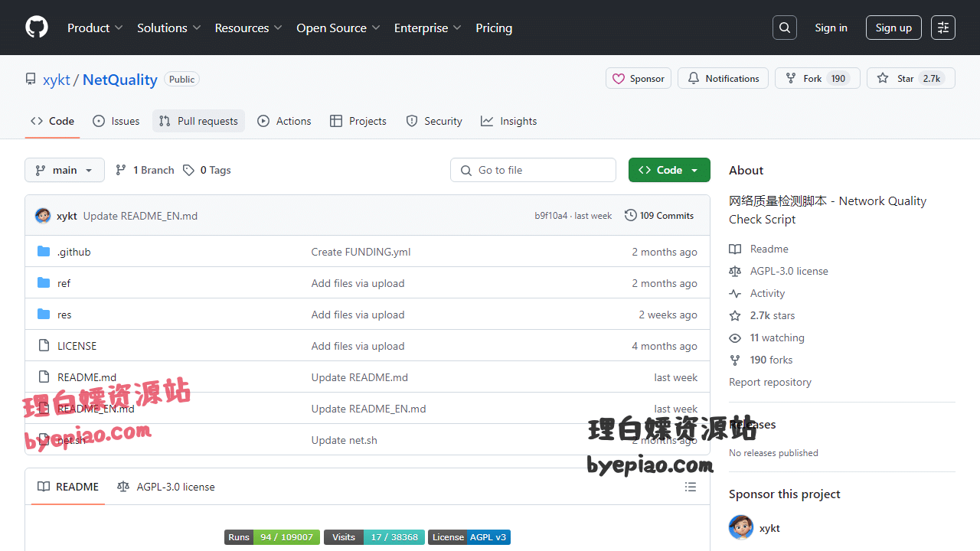Switch to the Issues tab

[116, 121]
